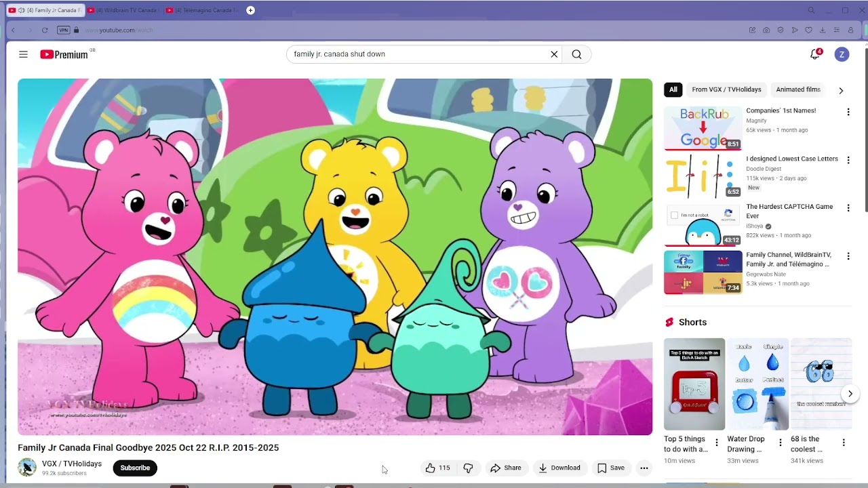
Task: Open the notifications bell
Action: 815,54
